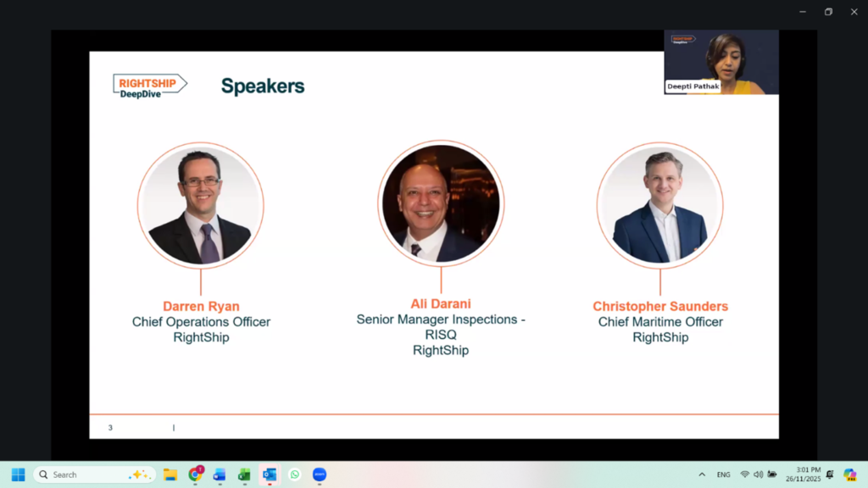Expand the hidden system tray icons chevron
The width and height of the screenshot is (868, 488).
(x=702, y=474)
